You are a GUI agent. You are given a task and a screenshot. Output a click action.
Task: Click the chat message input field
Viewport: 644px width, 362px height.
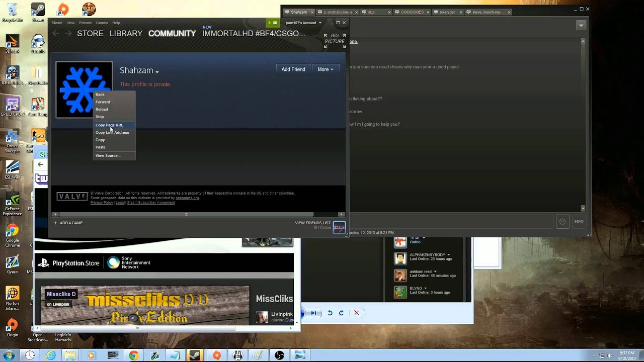451,222
